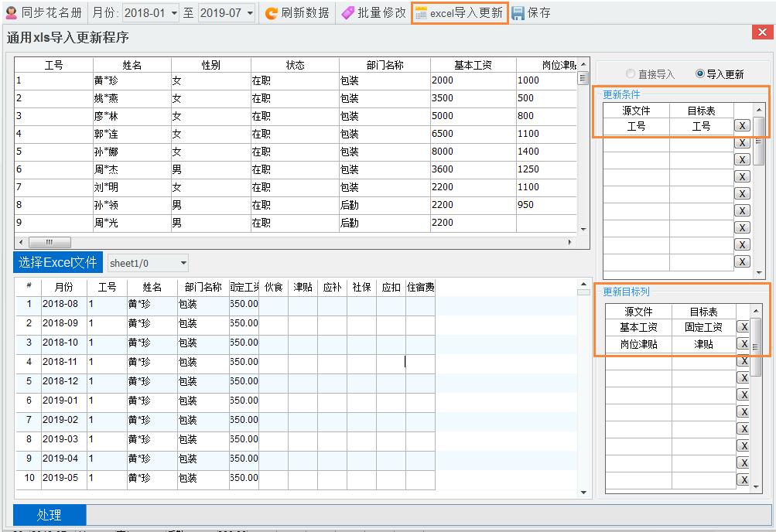Click the 同步花名册 person icon
Viewport: 776px width, 532px height.
11,13
